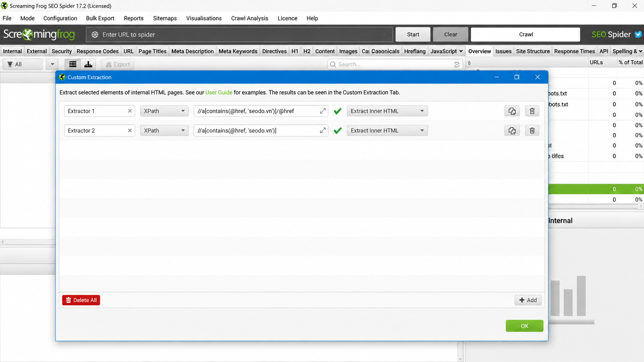Click the All filter button
The width and height of the screenshot is (644, 362).
point(22,64)
